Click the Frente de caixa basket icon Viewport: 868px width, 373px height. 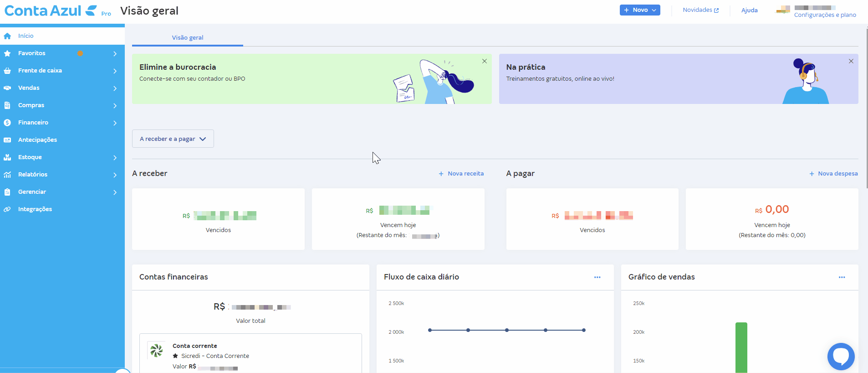pyautogui.click(x=7, y=71)
